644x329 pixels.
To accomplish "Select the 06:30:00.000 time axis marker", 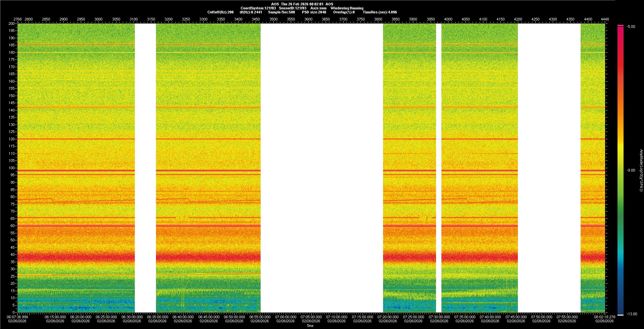I will tap(132, 317).
